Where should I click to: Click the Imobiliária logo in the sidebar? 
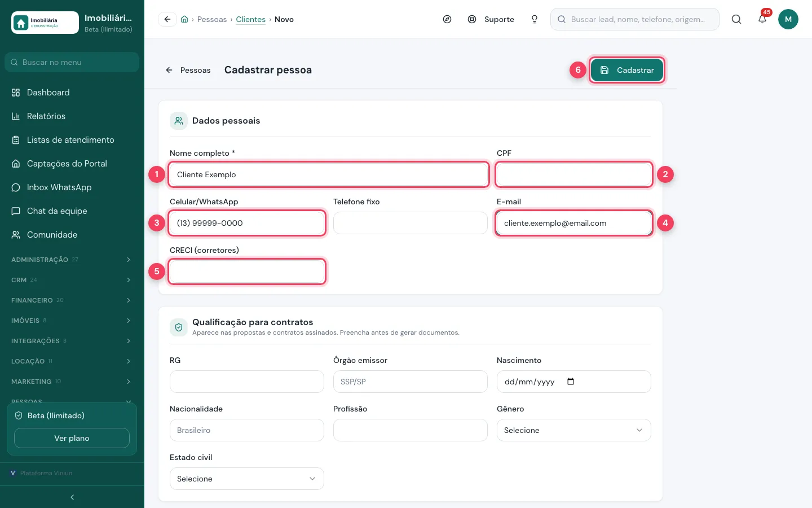pyautogui.click(x=45, y=23)
